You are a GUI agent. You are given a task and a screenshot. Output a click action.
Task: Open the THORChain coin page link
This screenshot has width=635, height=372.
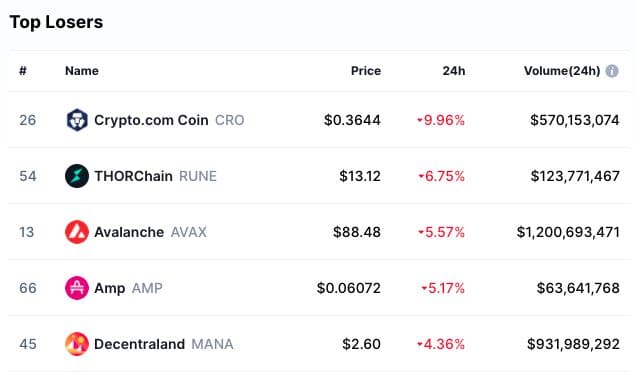coord(133,176)
